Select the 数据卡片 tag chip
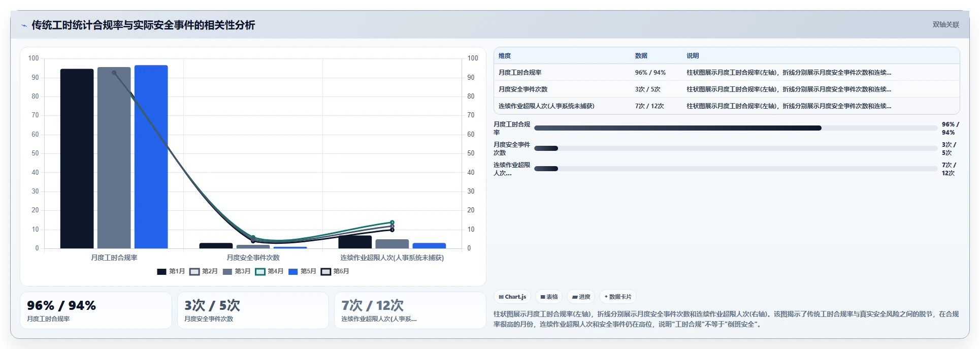980x349 pixels. (618, 297)
